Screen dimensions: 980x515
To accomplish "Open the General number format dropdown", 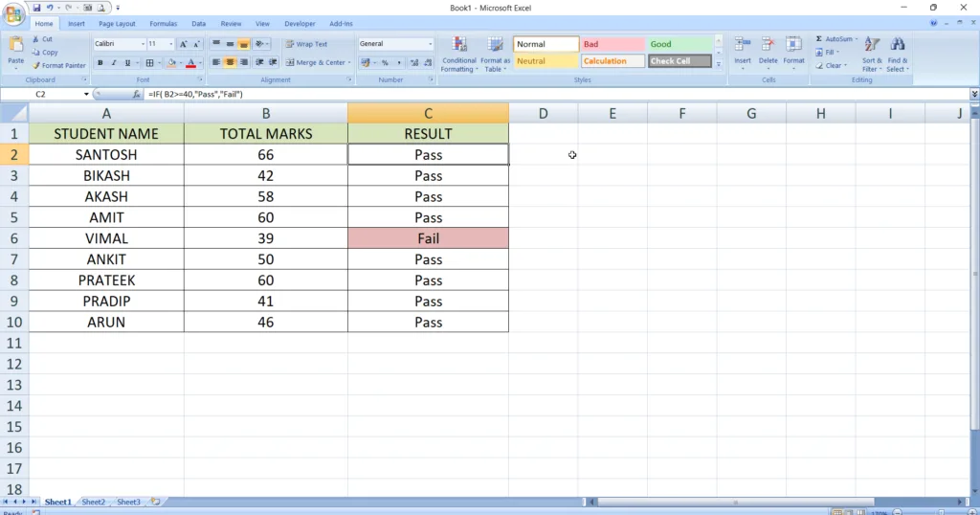I will [430, 44].
